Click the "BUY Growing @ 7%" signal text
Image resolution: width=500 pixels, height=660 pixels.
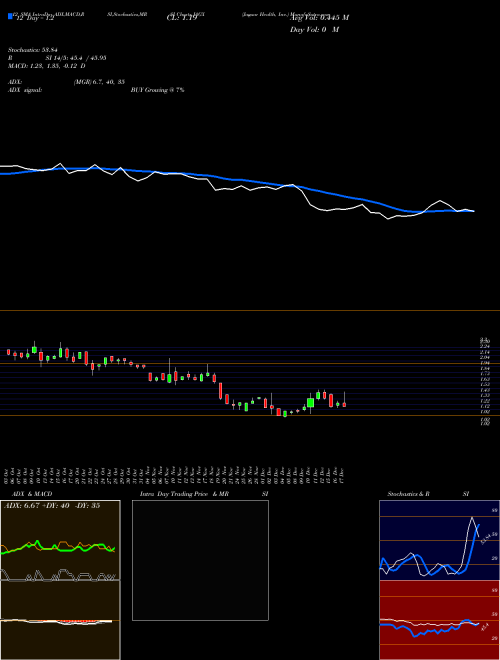point(157,90)
